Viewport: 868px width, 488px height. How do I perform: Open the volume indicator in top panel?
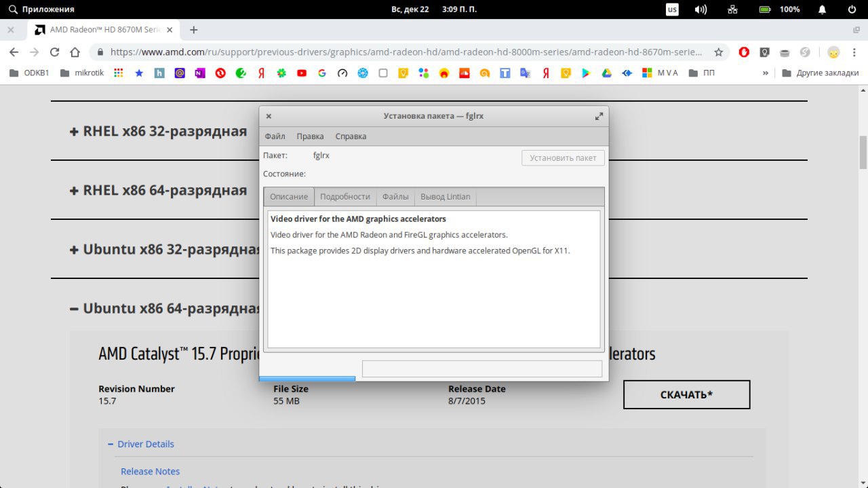pyautogui.click(x=701, y=10)
